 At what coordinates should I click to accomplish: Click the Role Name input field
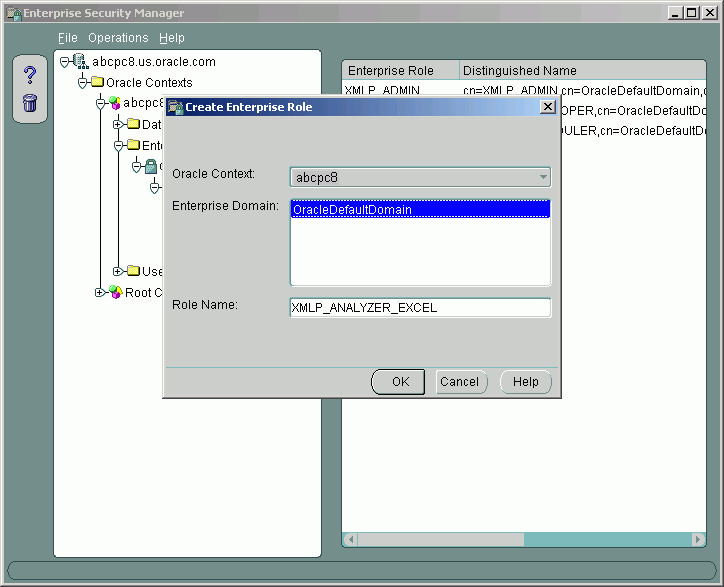pos(420,308)
